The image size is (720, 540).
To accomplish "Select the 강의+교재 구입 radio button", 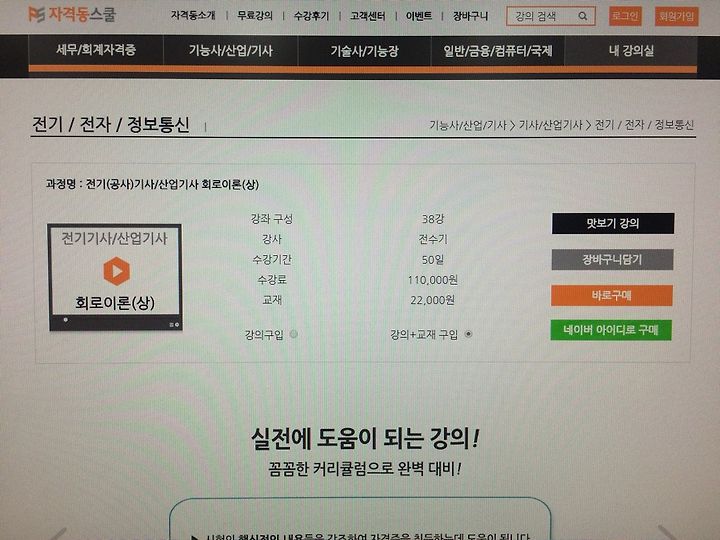I will tap(468, 334).
